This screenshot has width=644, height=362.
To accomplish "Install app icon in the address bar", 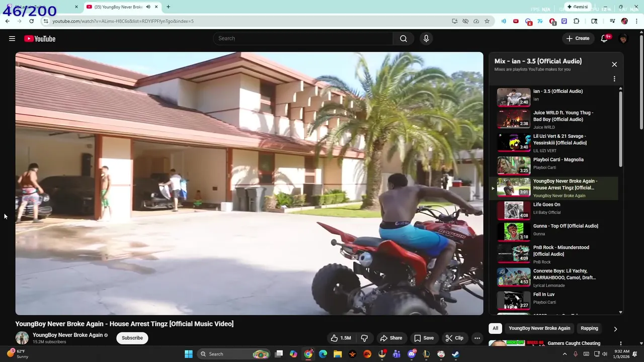I will pyautogui.click(x=455, y=21).
